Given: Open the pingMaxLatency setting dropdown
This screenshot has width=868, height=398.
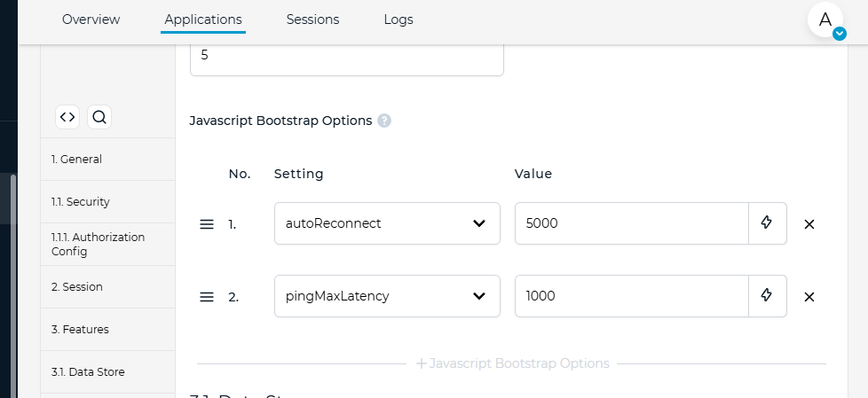Looking at the screenshot, I should point(387,296).
